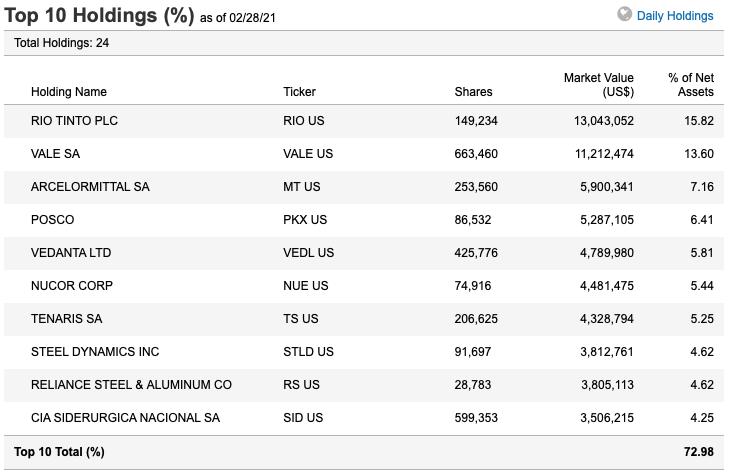Click the 663,460 shares value
Viewport: 730px width, 476px height.
(x=476, y=154)
